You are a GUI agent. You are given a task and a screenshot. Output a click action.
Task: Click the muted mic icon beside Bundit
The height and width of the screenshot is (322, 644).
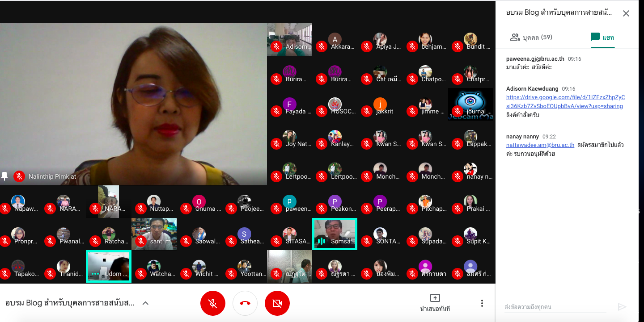pyautogui.click(x=457, y=46)
